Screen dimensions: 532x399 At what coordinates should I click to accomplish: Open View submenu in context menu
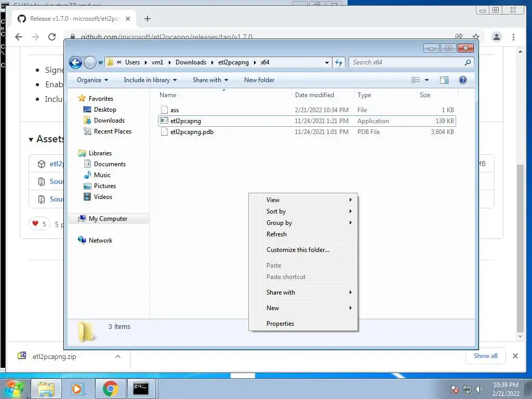[x=303, y=200]
